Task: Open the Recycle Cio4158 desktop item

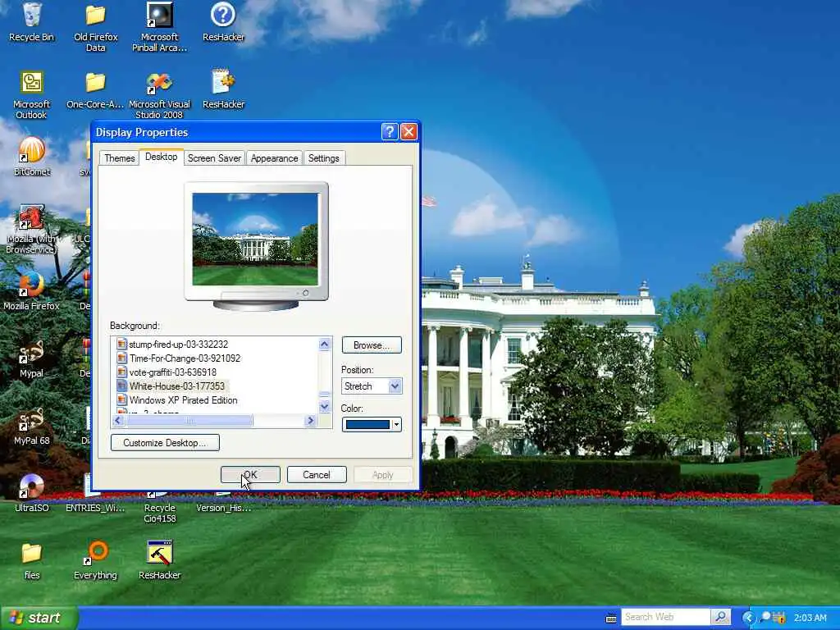Action: pyautogui.click(x=160, y=506)
